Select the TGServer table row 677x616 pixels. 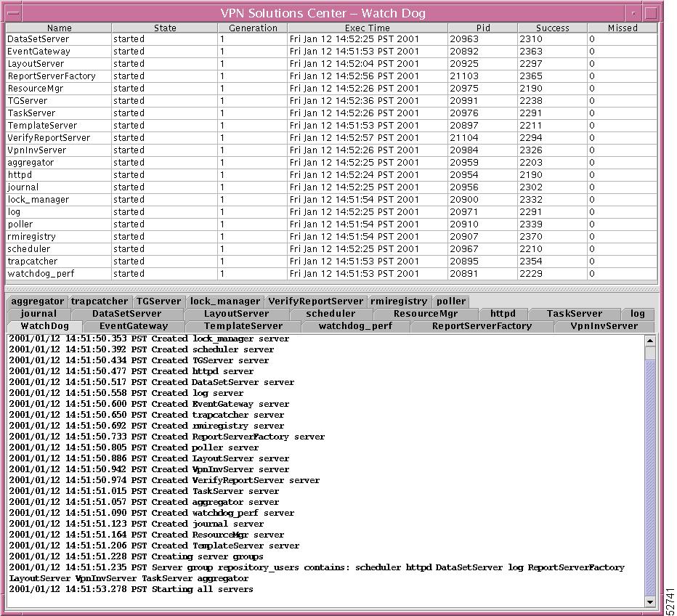click(331, 100)
